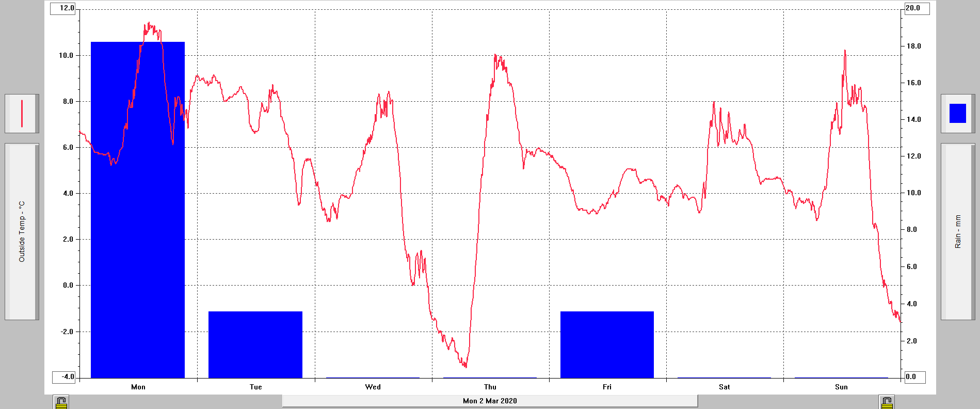
Task: Select the Wed day label
Action: [373, 387]
